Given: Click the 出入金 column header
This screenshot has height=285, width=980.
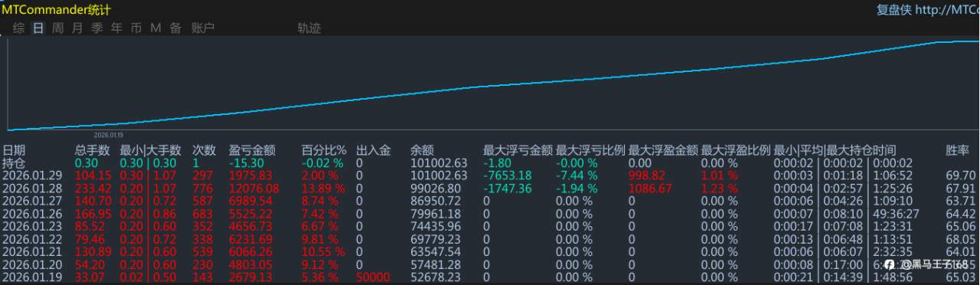Looking at the screenshot, I should pyautogui.click(x=374, y=150).
